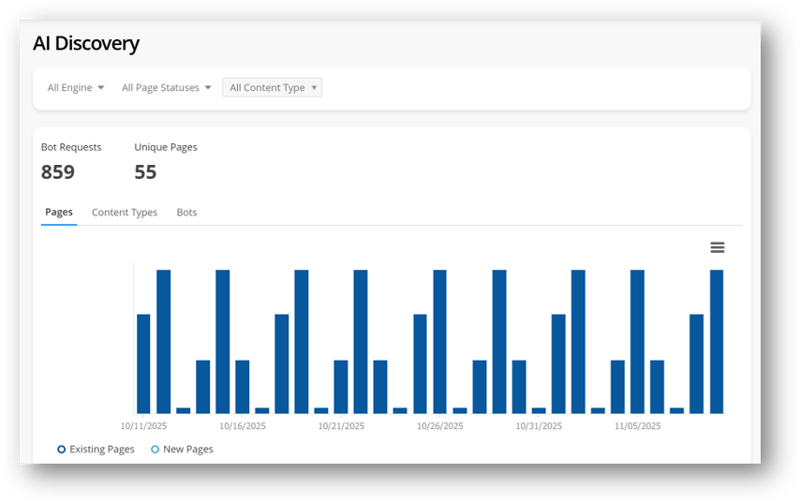Open the All Page Statuses filter text
The width and height of the screenshot is (800, 503).
(161, 88)
